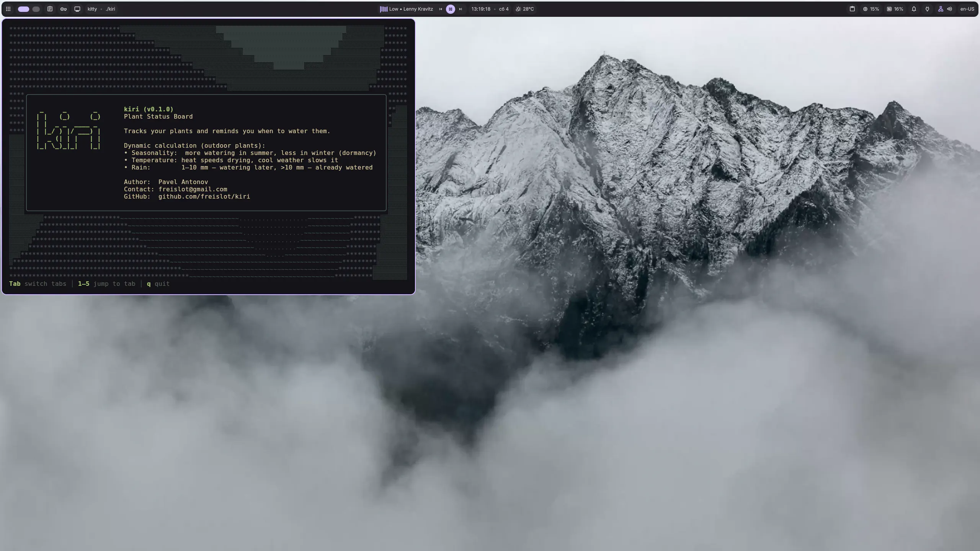The image size is (980, 551).
Task: Skip to previous track
Action: (440, 9)
